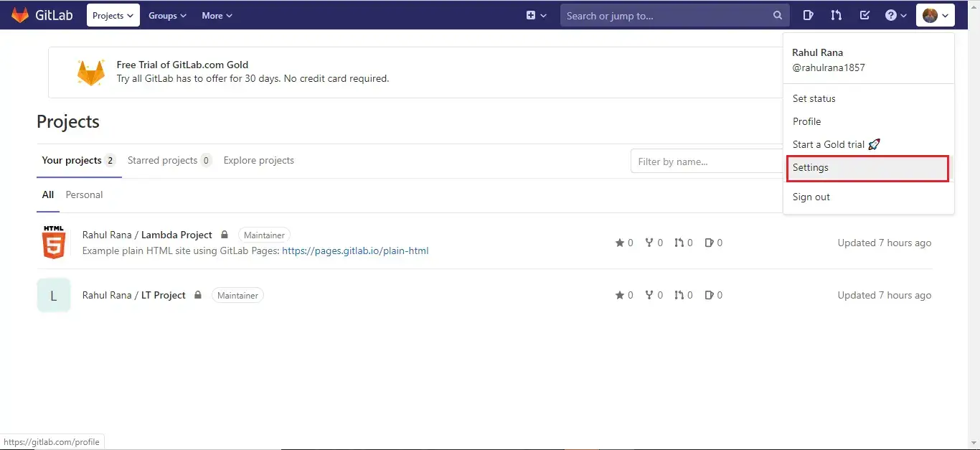Open the More dropdown menu
Screen dimensions: 980x450
217,15
